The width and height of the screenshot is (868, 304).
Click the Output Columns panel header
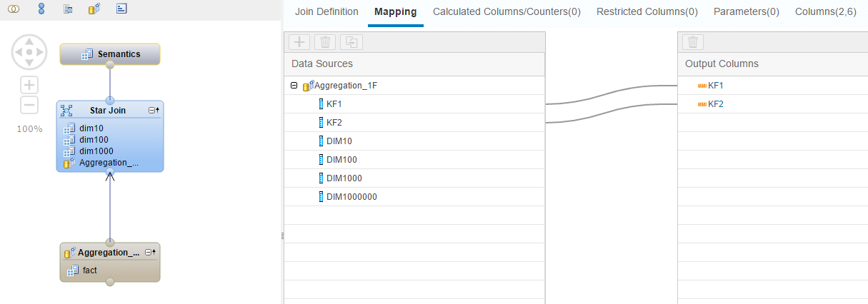click(772, 64)
